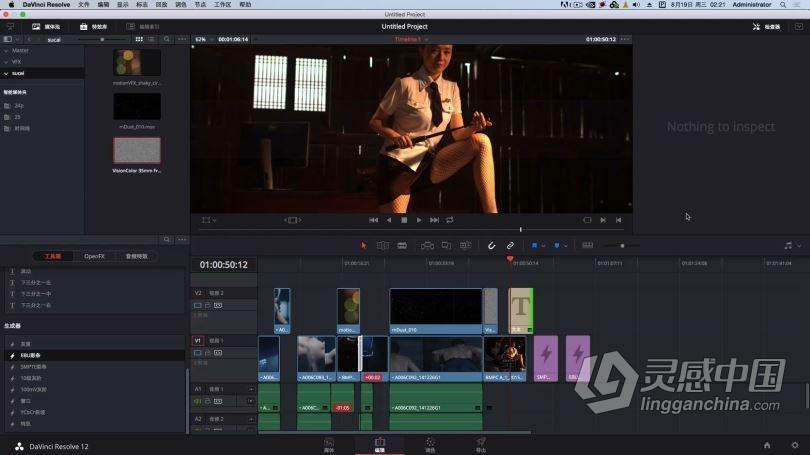The image size is (810, 455).
Task: Open the project manager home icon
Action: pyautogui.click(x=767, y=445)
